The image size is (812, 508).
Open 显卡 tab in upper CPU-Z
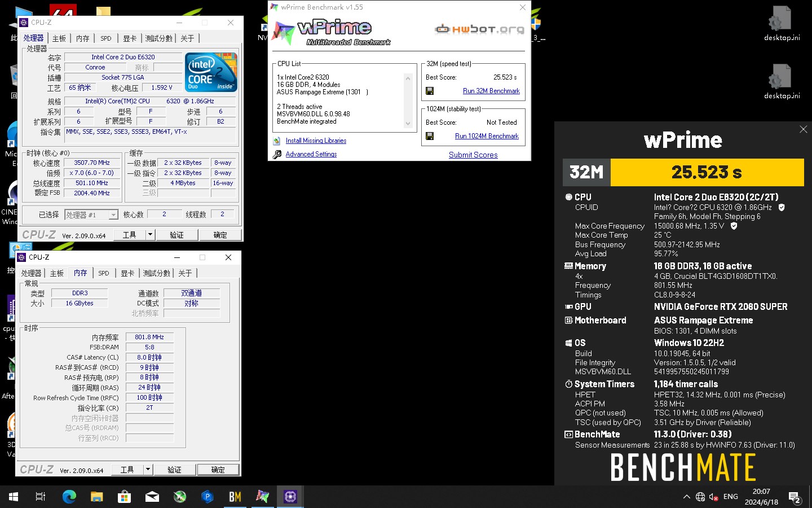pos(130,38)
